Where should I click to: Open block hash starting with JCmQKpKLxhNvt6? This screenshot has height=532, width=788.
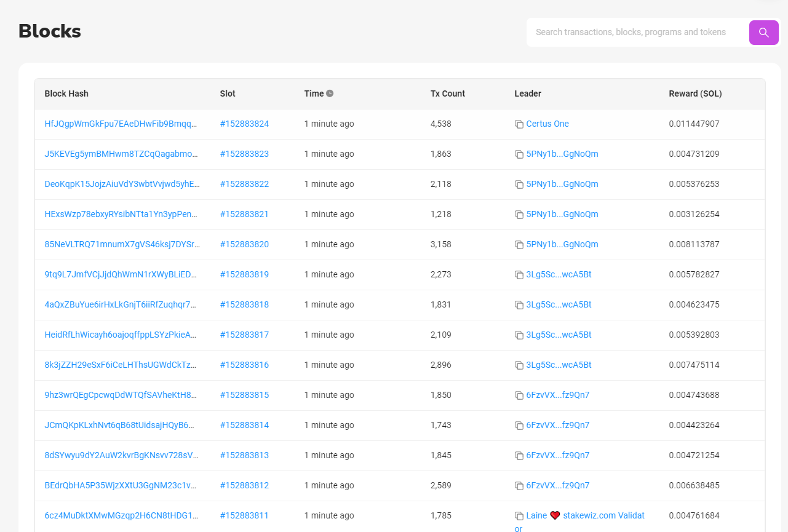pyautogui.click(x=121, y=425)
